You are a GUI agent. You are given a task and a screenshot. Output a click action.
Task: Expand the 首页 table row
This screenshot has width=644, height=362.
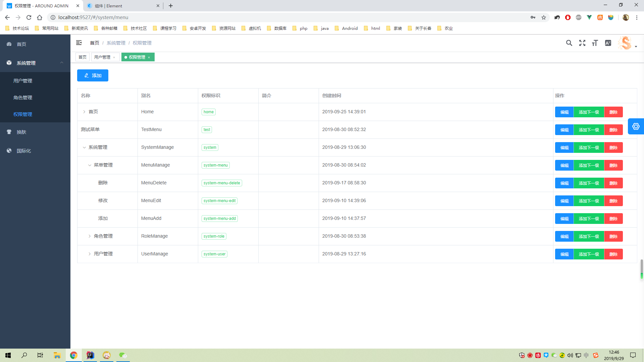84,112
